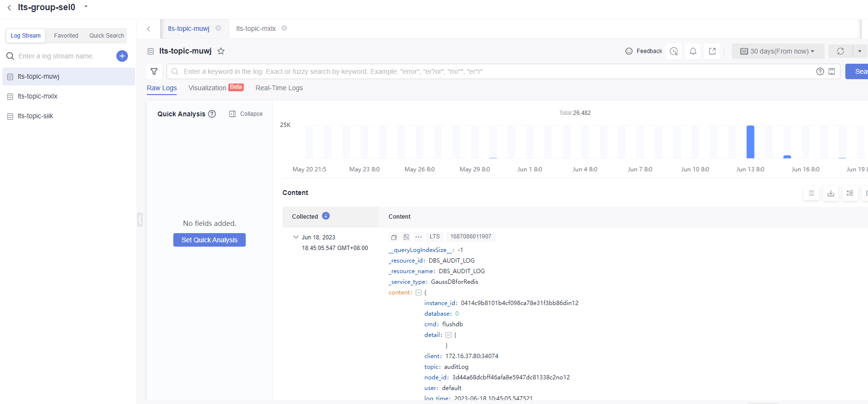Toggle the Collected time sort order

[x=326, y=216]
